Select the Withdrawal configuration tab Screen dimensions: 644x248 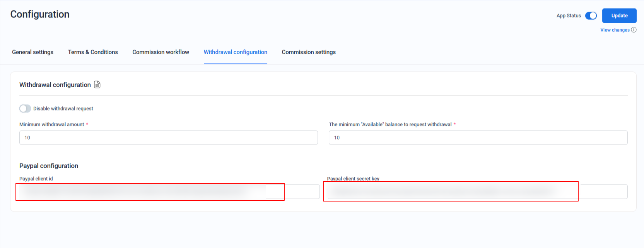(235, 52)
